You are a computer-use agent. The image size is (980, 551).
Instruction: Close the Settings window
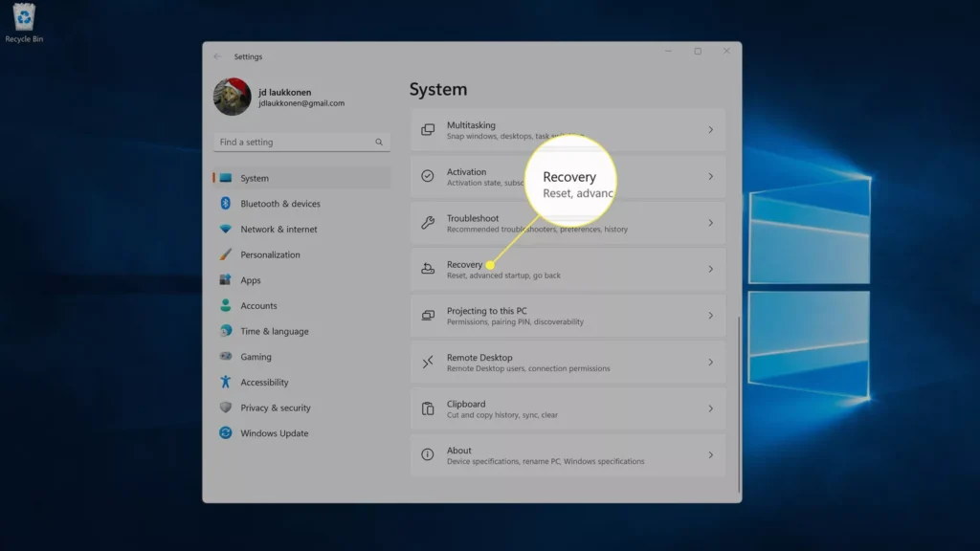pos(726,52)
